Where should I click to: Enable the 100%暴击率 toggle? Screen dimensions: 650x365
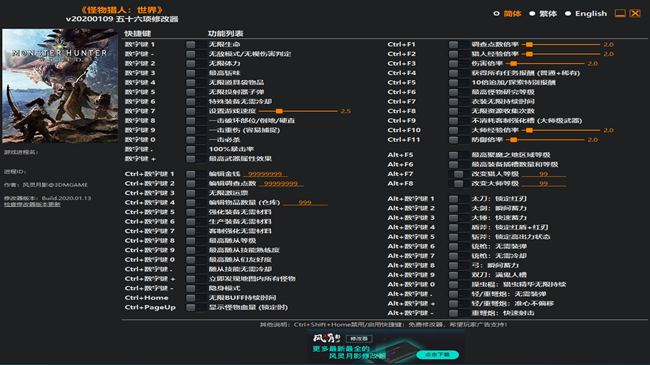pyautogui.click(x=196, y=149)
